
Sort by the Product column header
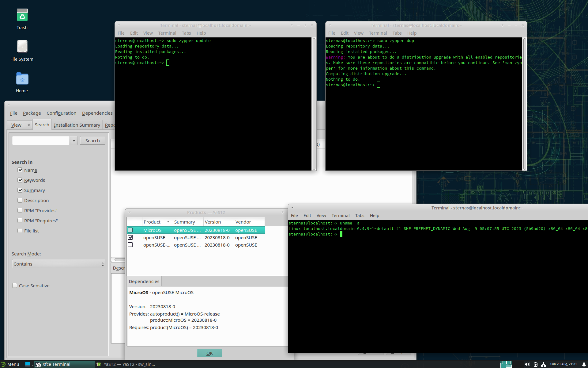tap(157, 222)
